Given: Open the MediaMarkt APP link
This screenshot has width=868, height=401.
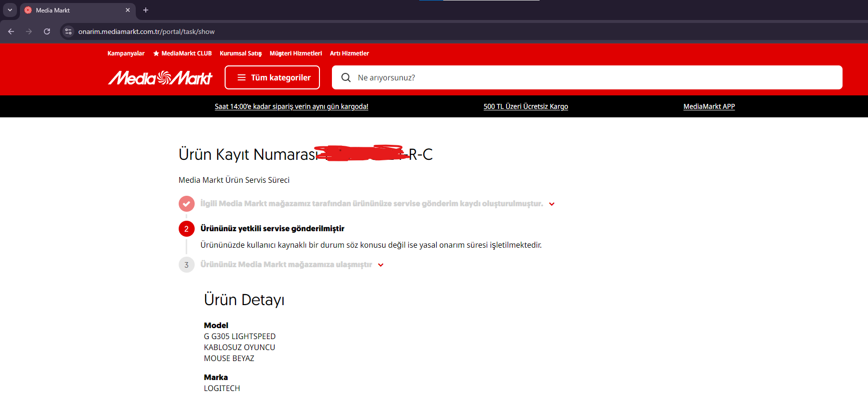Looking at the screenshot, I should pyautogui.click(x=709, y=106).
